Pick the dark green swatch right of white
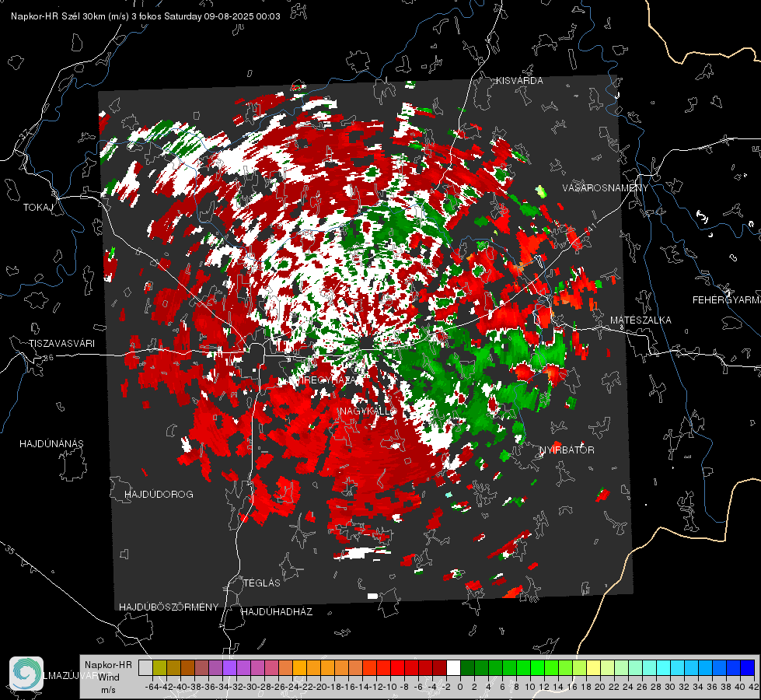Viewport: 761px width, 700px height. point(467,668)
